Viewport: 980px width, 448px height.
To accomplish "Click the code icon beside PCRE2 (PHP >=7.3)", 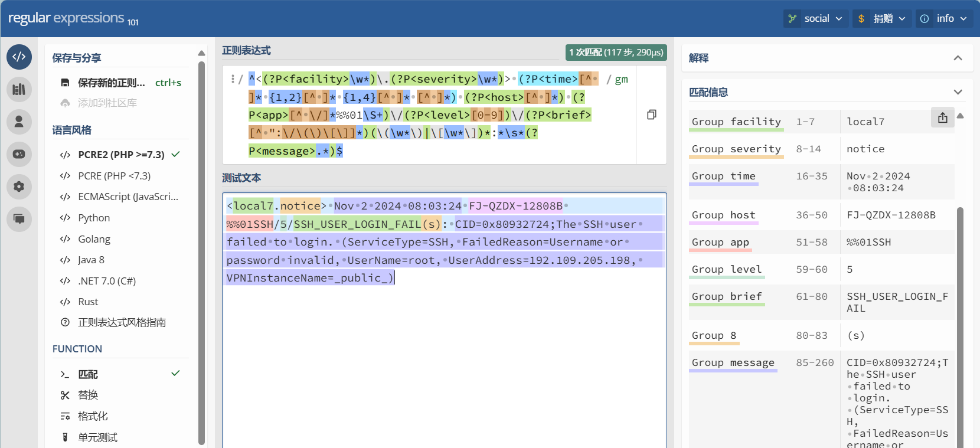I will coord(65,155).
